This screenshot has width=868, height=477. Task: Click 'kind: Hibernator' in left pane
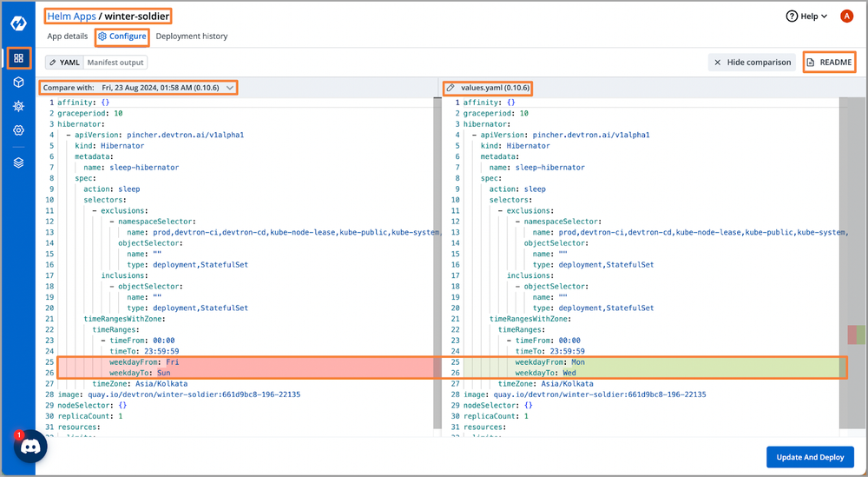[x=109, y=146]
